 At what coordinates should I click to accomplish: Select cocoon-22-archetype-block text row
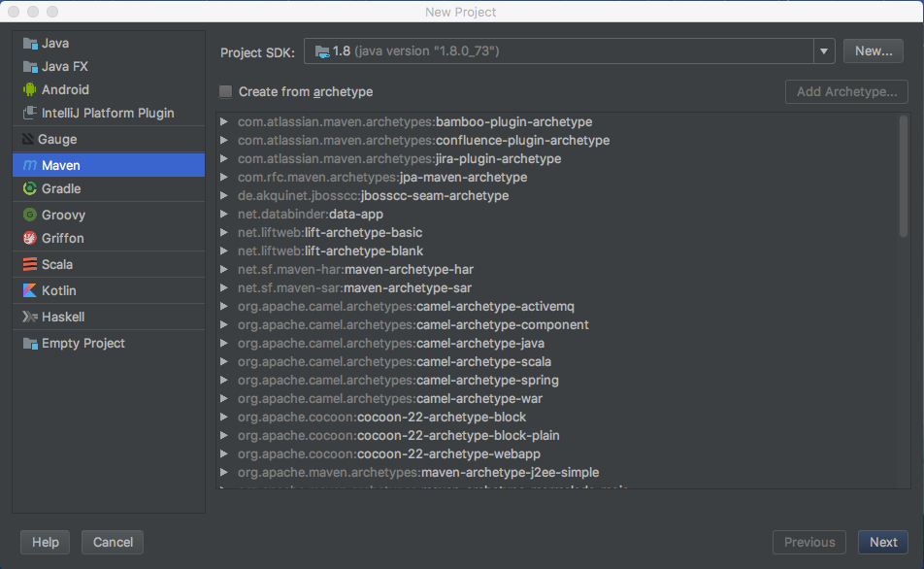[x=381, y=417]
